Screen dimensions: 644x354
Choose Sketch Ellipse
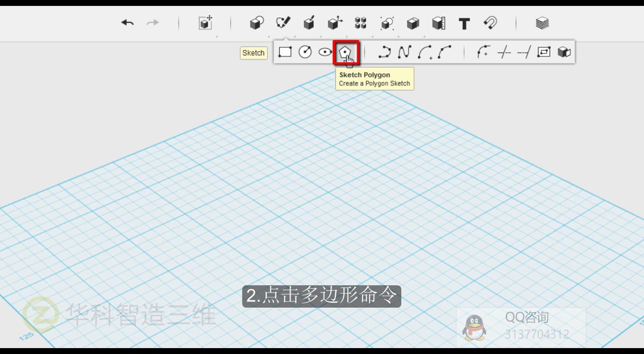point(325,52)
